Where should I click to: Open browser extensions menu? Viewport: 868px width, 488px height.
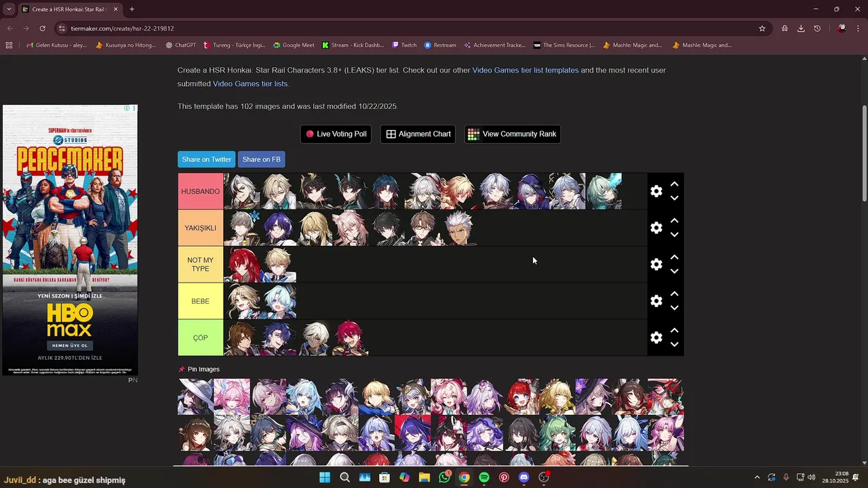pyautogui.click(x=785, y=28)
